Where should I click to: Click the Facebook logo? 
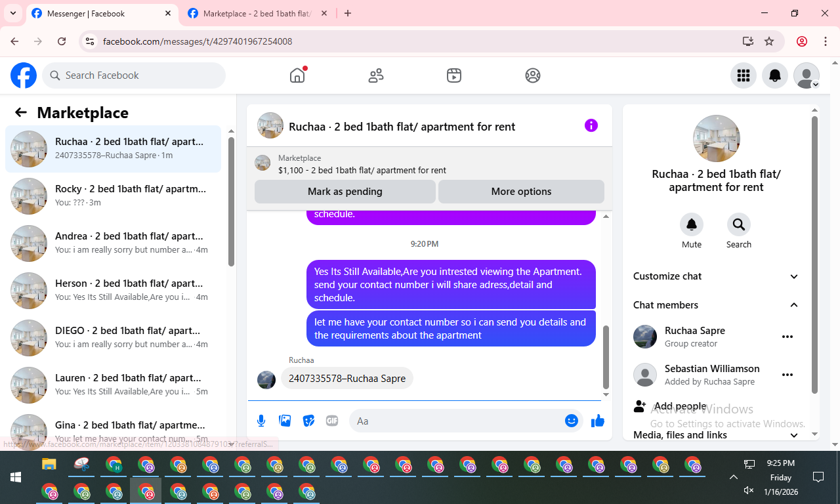point(24,75)
